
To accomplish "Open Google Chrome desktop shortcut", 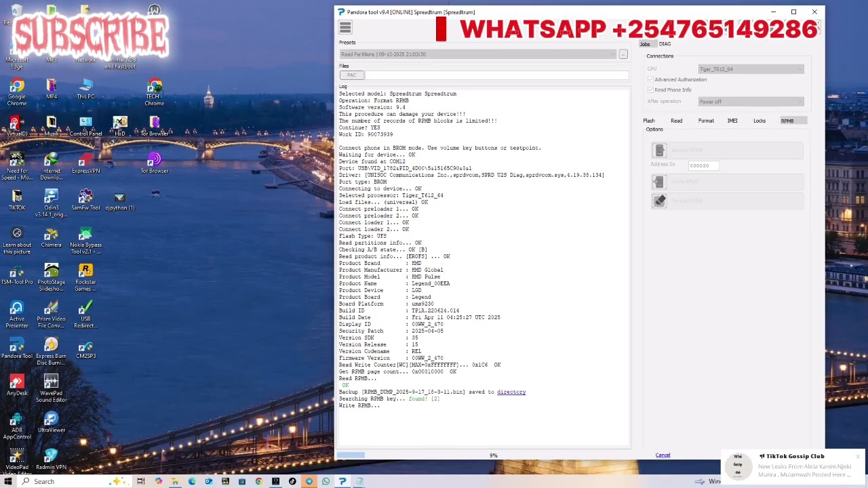I will coord(17,93).
